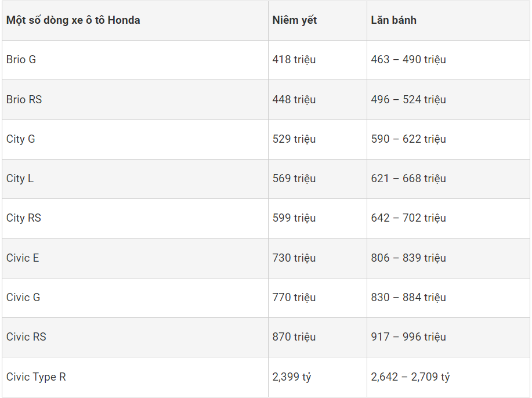This screenshot has height=398, width=532.
Task: Select the 730 triệu price cell
Action: (x=294, y=258)
